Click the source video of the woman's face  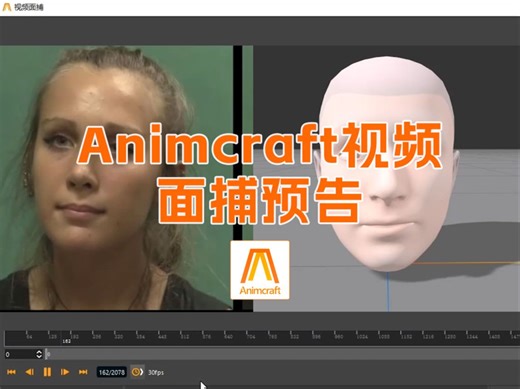tap(116, 178)
